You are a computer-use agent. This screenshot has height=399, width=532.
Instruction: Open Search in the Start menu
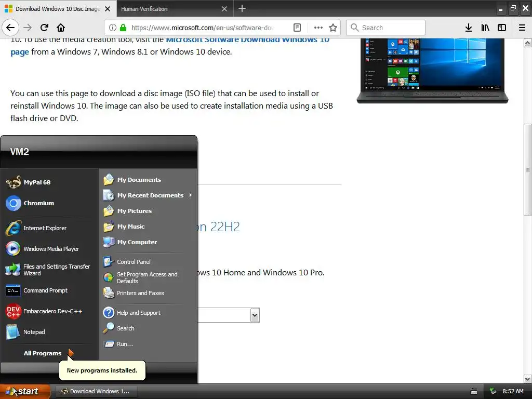[148, 328]
